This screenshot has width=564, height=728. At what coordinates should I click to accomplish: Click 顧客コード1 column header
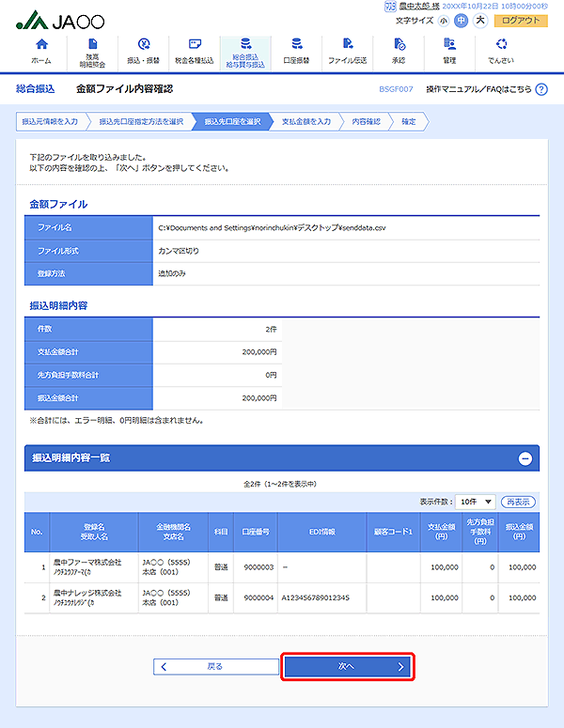click(x=394, y=532)
